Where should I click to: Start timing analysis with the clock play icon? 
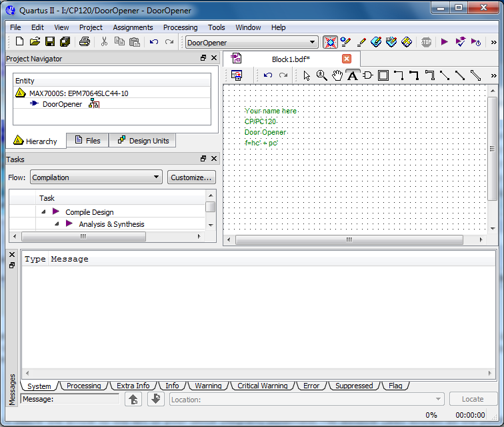(x=476, y=42)
